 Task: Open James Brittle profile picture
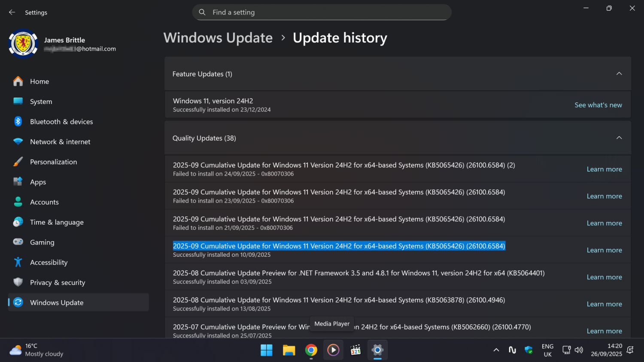[x=23, y=43]
